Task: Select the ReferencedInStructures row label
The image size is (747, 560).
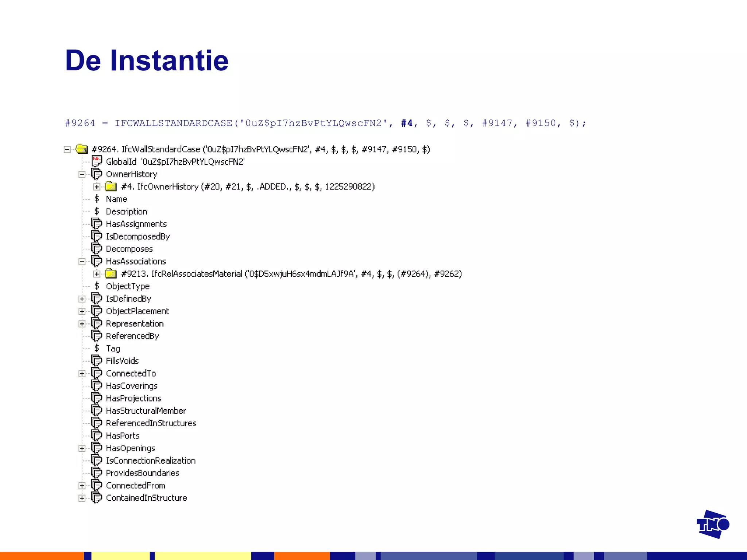Action: pyautogui.click(x=151, y=423)
